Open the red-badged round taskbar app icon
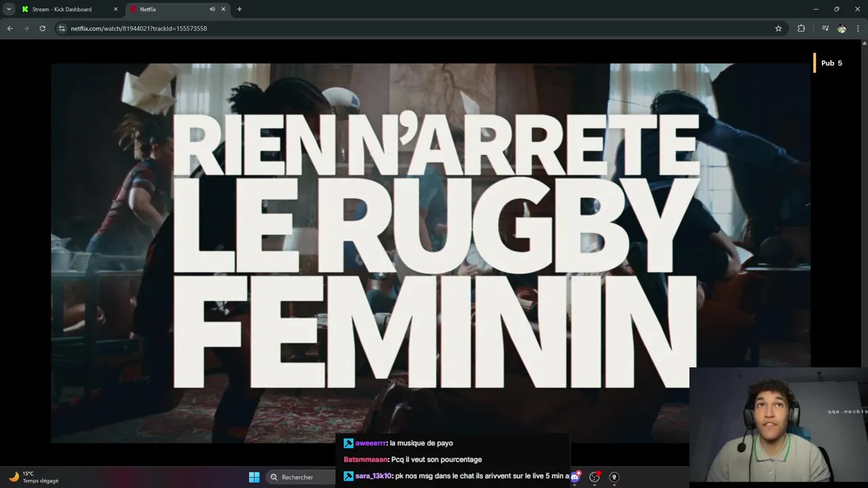 [x=595, y=477]
